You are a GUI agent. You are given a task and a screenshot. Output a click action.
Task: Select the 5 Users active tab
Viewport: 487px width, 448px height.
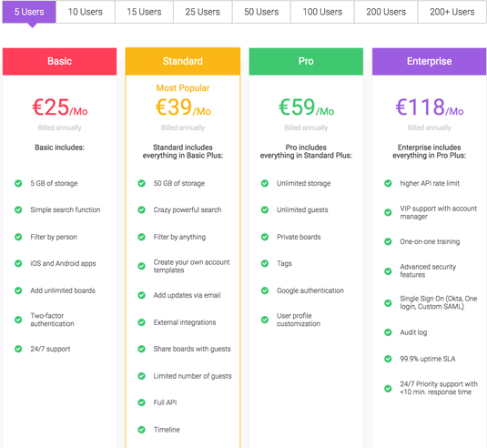(29, 12)
